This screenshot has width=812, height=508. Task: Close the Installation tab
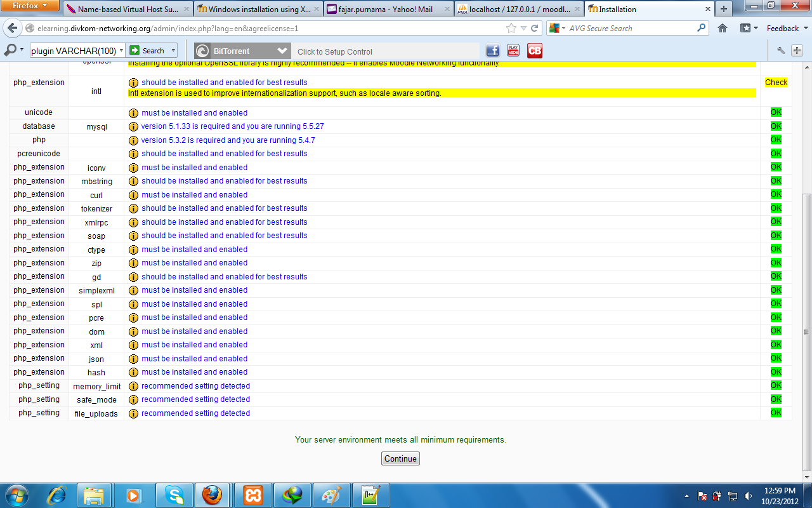[708, 10]
